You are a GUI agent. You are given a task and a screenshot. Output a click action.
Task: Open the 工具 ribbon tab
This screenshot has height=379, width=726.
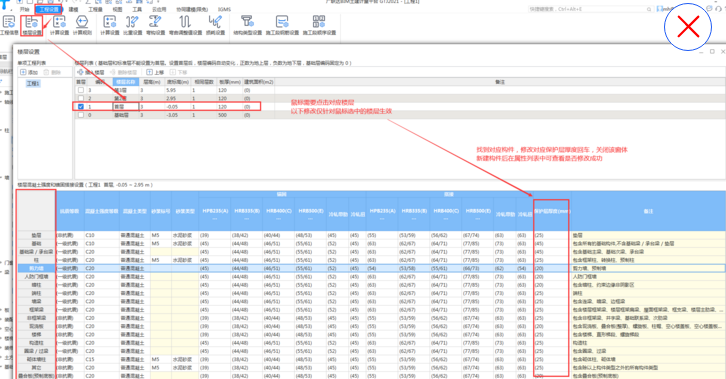pos(137,9)
